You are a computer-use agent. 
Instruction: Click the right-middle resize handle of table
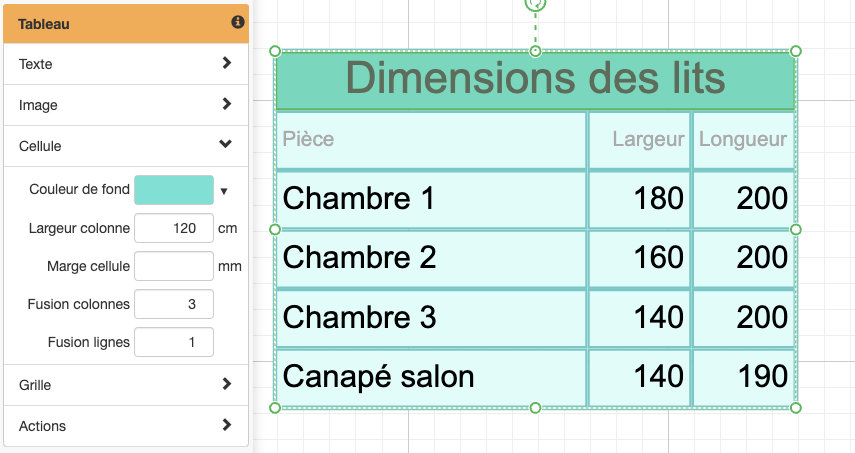(x=796, y=229)
